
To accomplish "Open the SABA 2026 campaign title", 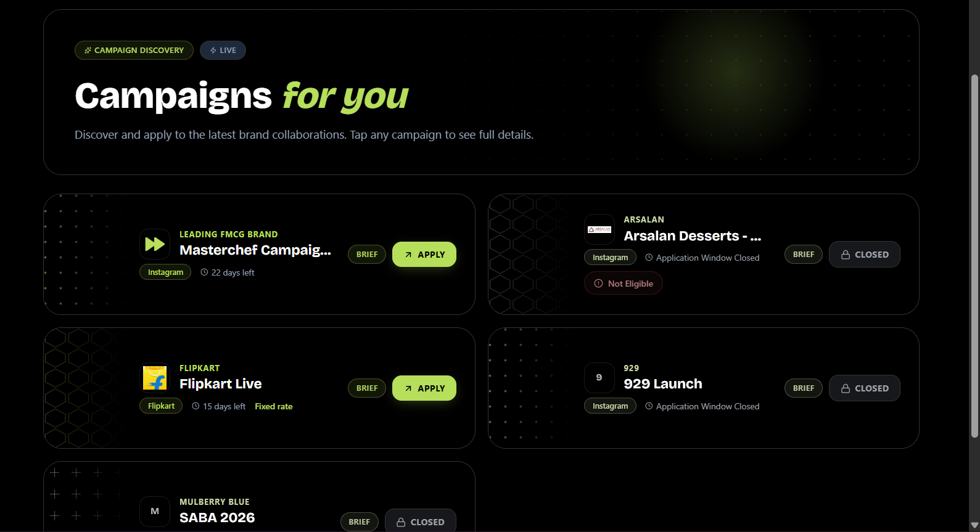I will (x=217, y=517).
